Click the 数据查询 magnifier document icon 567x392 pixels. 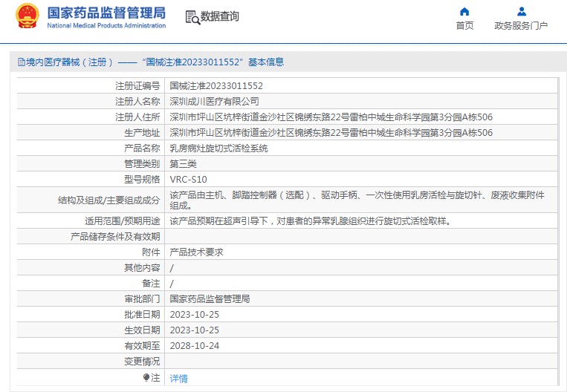(x=192, y=17)
